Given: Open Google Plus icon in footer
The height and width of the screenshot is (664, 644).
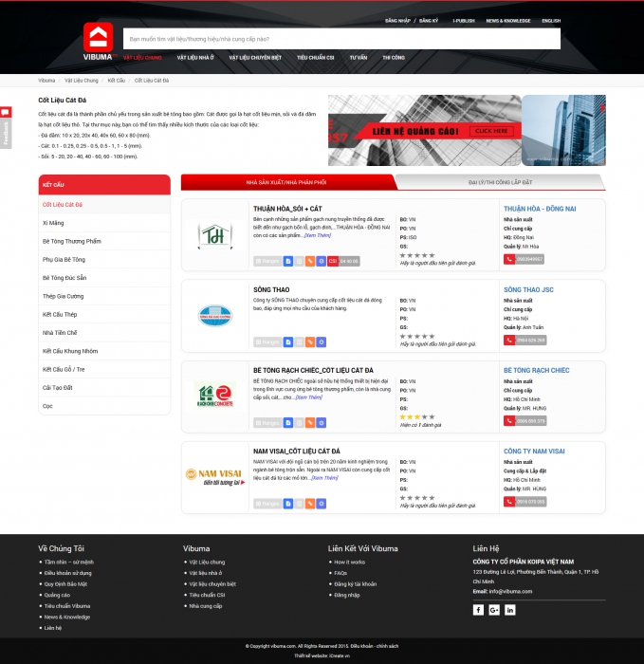Looking at the screenshot, I should pos(494,610).
